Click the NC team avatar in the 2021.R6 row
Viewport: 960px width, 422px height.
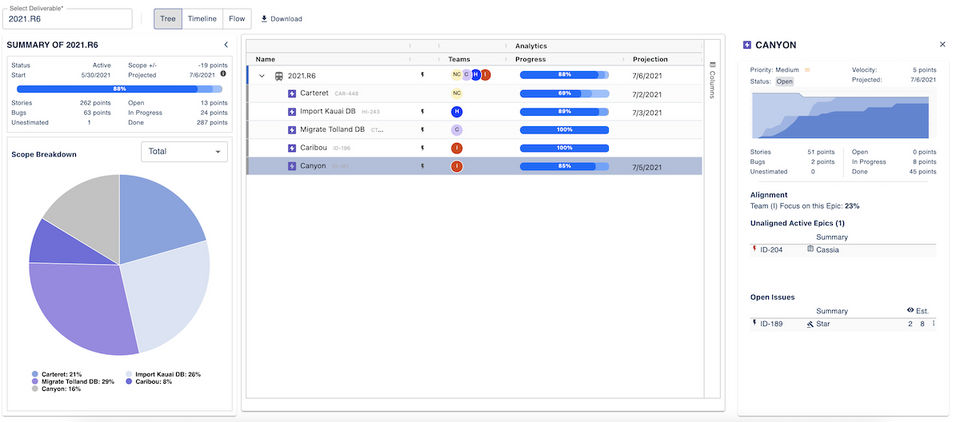[x=456, y=75]
